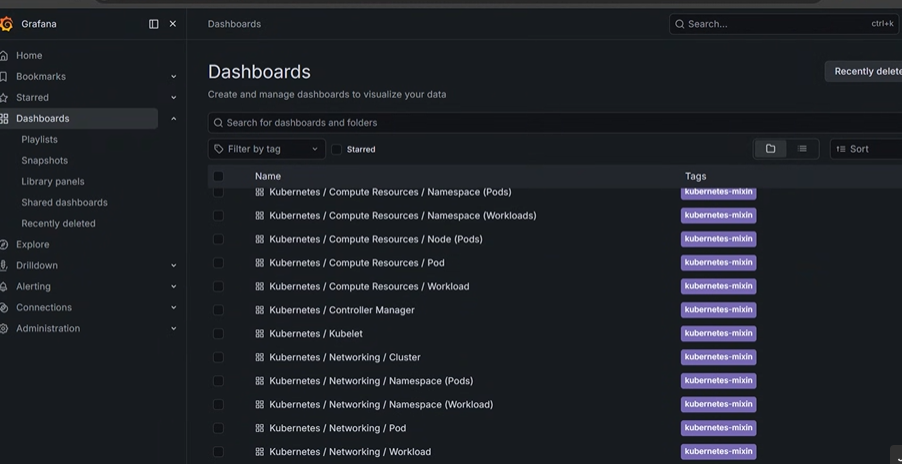Focus the Search for dashboards and folders field
The height and width of the screenshot is (464, 902).
[x=555, y=122]
